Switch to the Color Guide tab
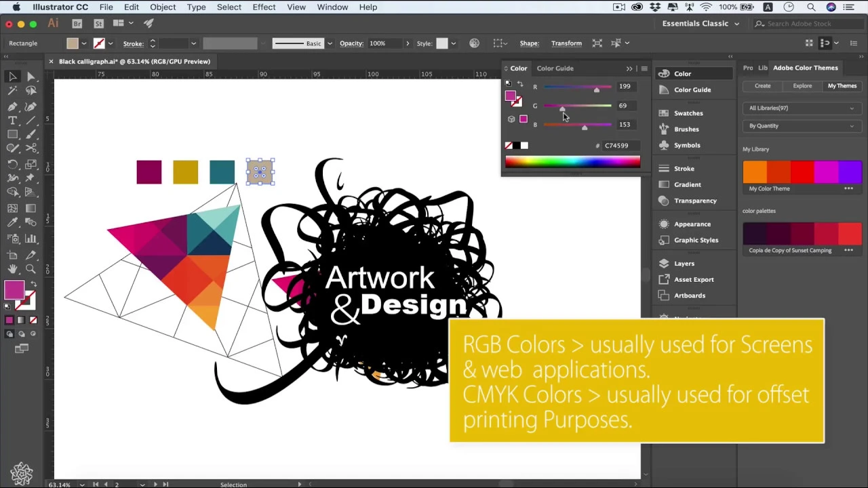The height and width of the screenshot is (488, 868). 555,68
